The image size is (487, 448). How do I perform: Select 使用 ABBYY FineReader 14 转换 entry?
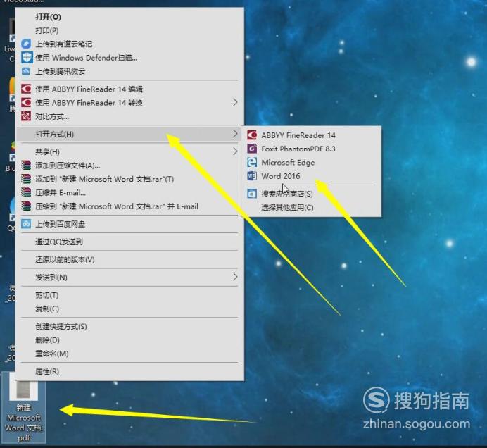(129, 102)
